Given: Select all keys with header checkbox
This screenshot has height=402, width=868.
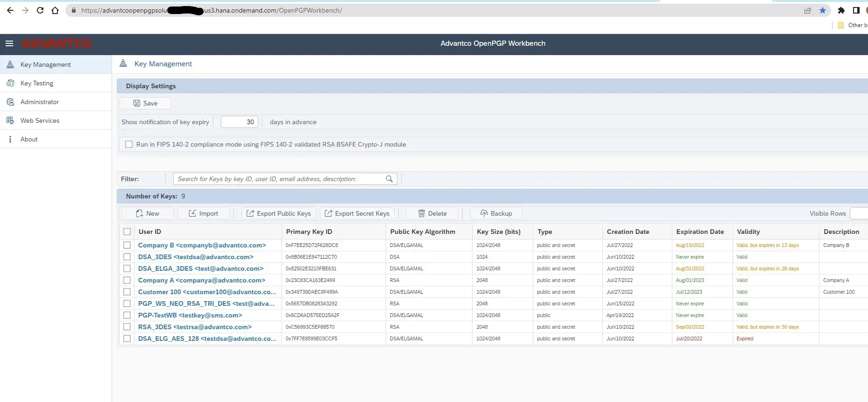Looking at the screenshot, I should tap(127, 232).
